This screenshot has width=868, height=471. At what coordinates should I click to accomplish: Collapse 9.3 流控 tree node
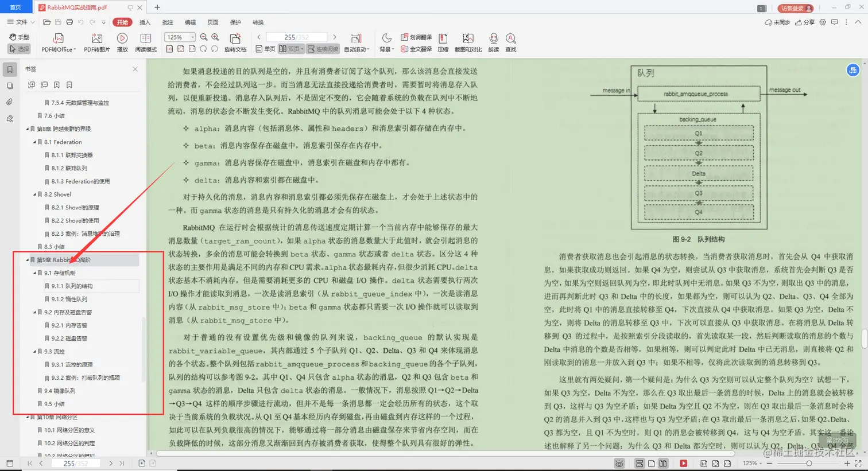click(x=34, y=352)
